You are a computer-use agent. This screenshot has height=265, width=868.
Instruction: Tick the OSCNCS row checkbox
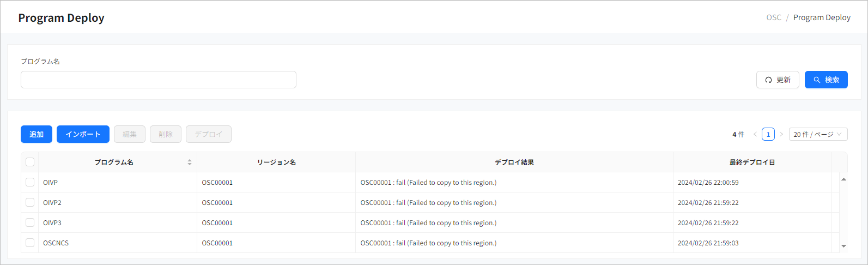[30, 243]
